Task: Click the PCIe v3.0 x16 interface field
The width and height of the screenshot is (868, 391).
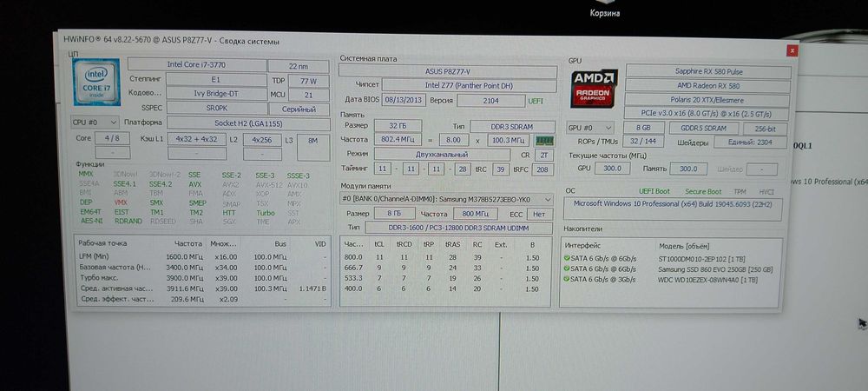Action: pyautogui.click(x=707, y=115)
